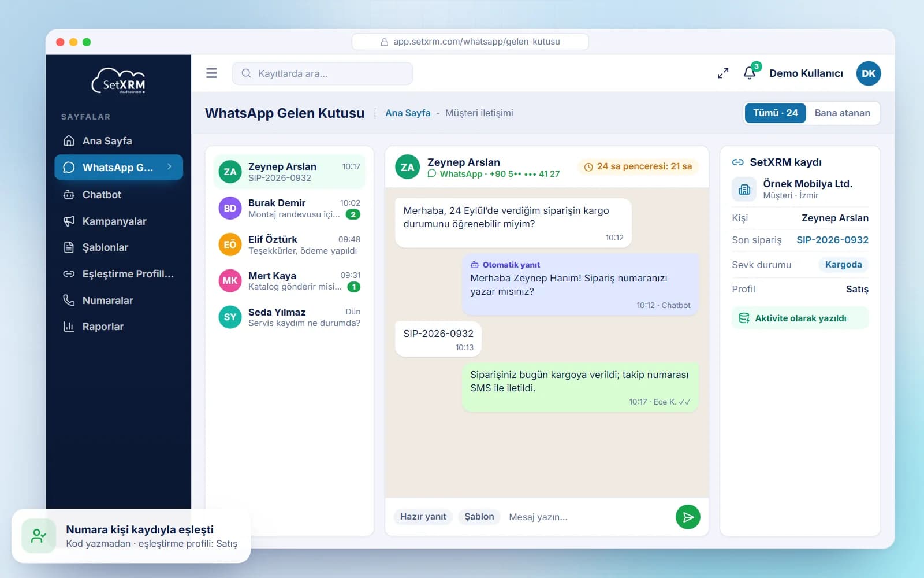The width and height of the screenshot is (924, 578).
Task: Open the notifications bell
Action: [750, 73]
